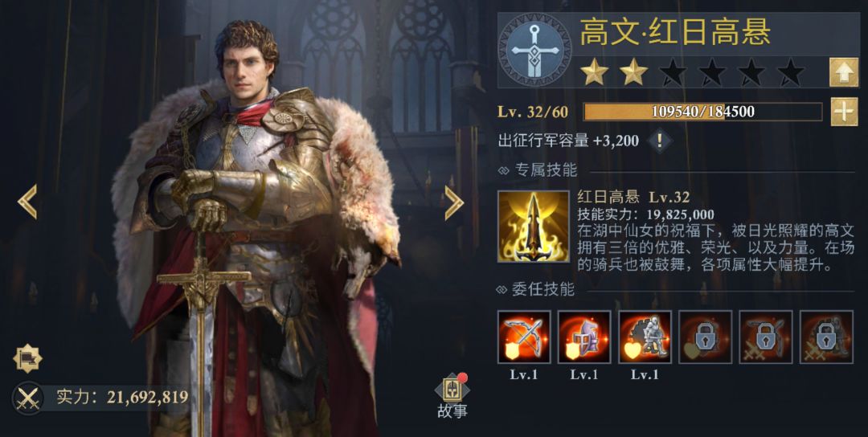Show the march capacity info exclamation icon

pyautogui.click(x=659, y=141)
